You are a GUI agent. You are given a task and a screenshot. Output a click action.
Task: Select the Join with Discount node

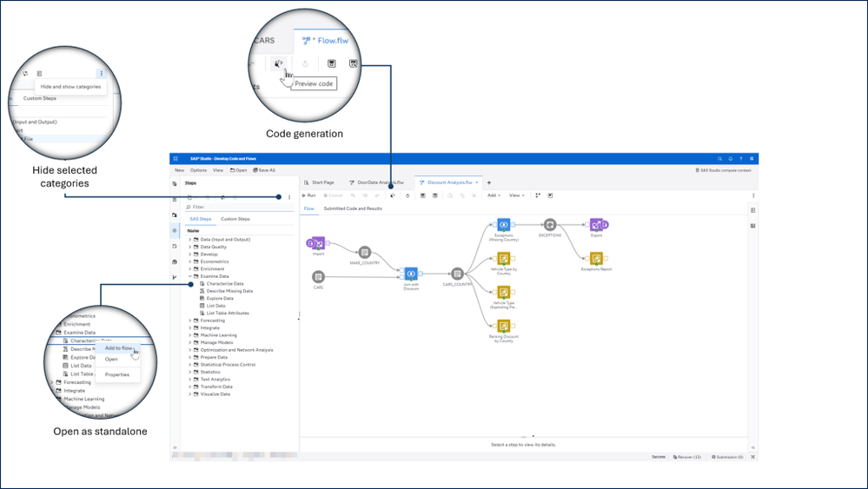tap(411, 274)
